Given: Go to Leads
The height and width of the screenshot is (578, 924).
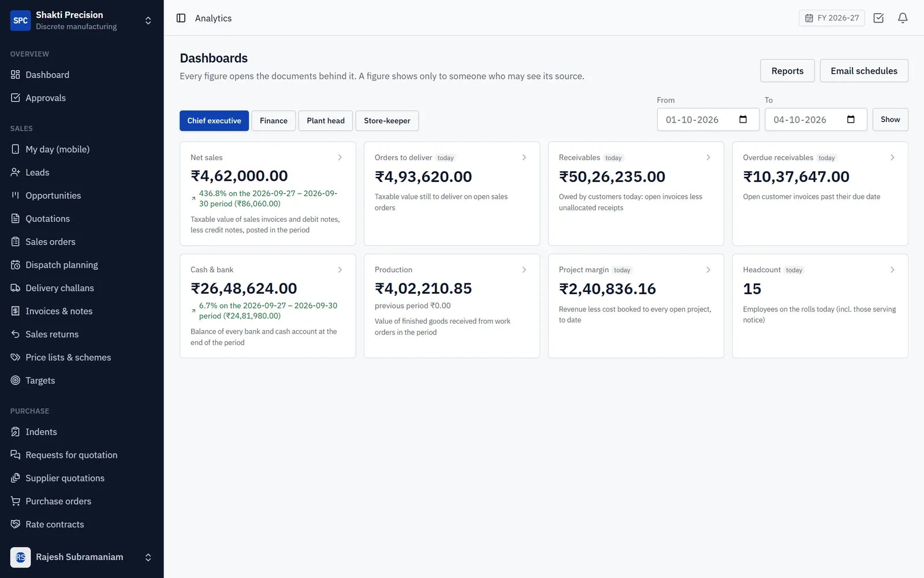Looking at the screenshot, I should pos(81,172).
